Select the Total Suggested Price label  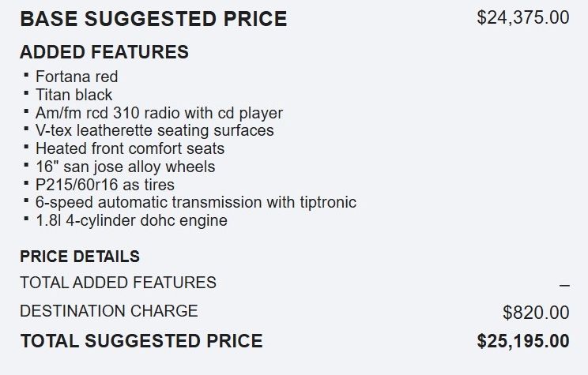point(141,341)
